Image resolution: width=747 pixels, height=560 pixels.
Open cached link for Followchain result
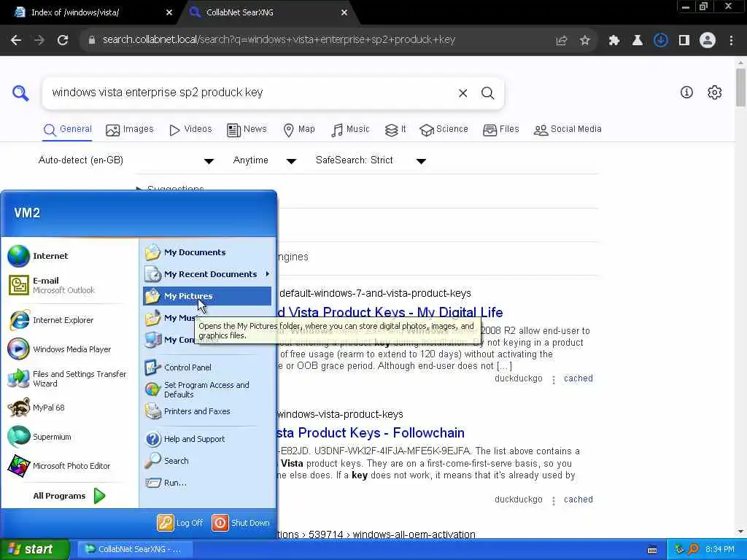[x=578, y=499]
